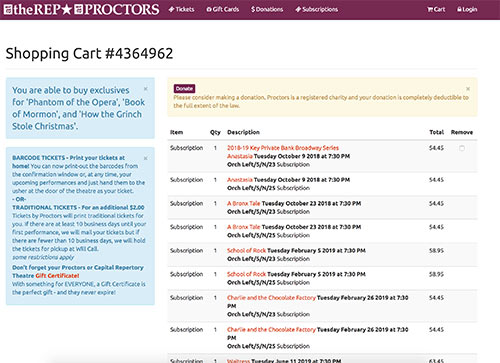Follow the Gift Certificate! link in sidebar
This screenshot has height=363, width=500.
57,276
